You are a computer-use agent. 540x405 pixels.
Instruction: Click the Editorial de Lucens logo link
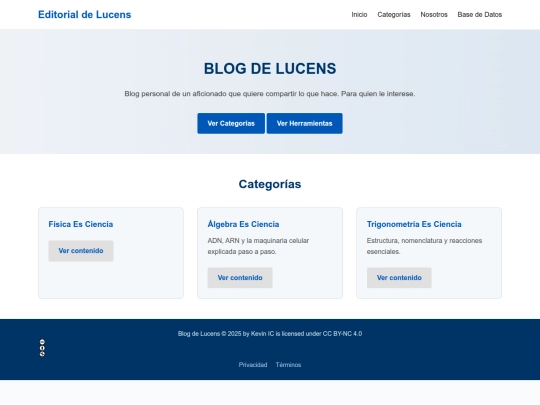(x=85, y=14)
